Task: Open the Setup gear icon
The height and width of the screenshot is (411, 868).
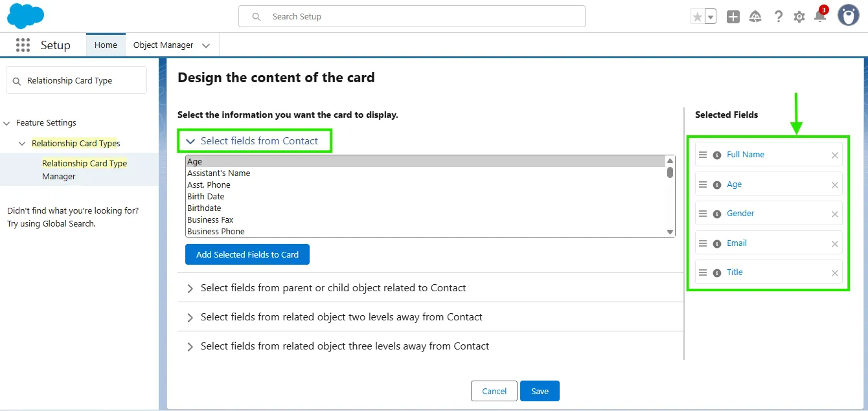Action: 799,17
